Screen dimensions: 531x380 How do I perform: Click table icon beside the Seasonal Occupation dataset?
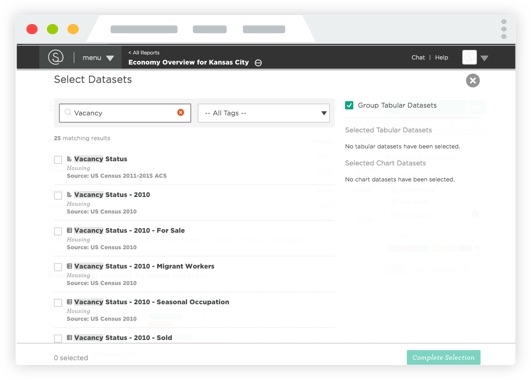coord(69,302)
